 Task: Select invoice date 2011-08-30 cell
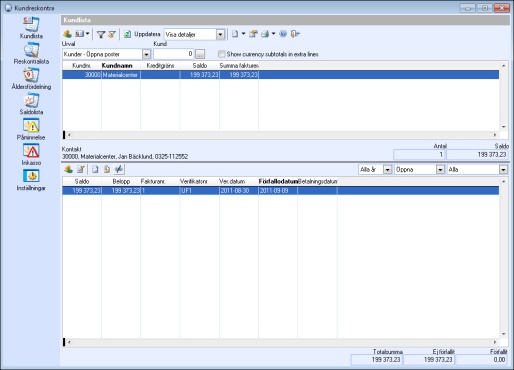click(x=239, y=191)
